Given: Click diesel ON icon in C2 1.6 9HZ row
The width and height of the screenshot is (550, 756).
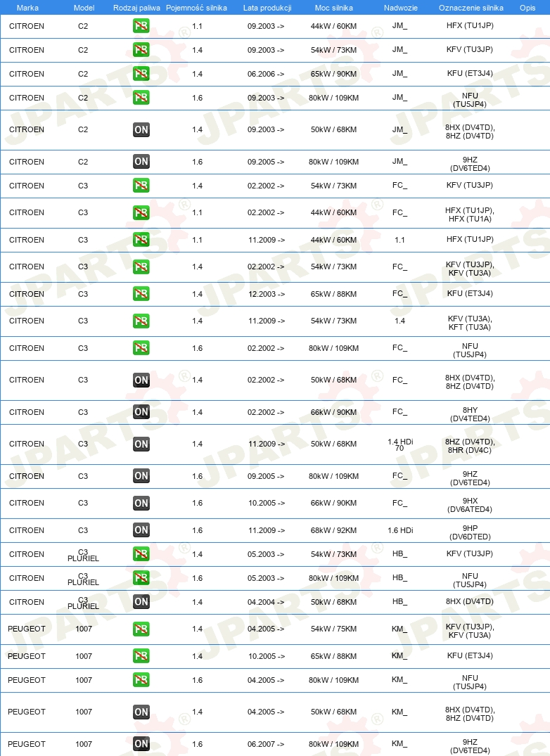Looking at the screenshot, I should coord(141,162).
